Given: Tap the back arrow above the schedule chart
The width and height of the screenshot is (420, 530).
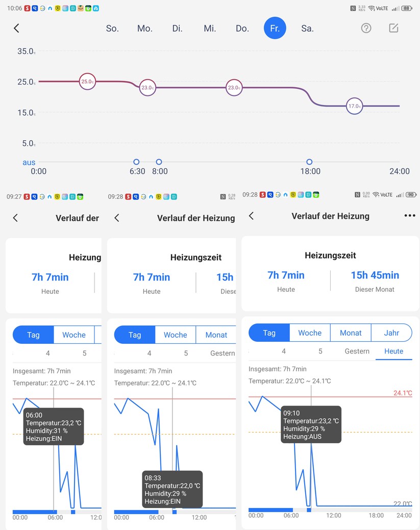Looking at the screenshot, I should point(16,28).
